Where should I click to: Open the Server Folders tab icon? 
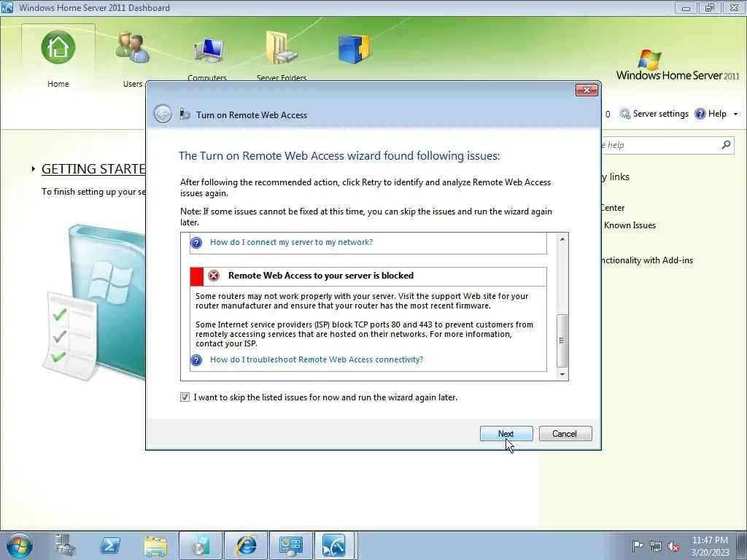click(281, 47)
